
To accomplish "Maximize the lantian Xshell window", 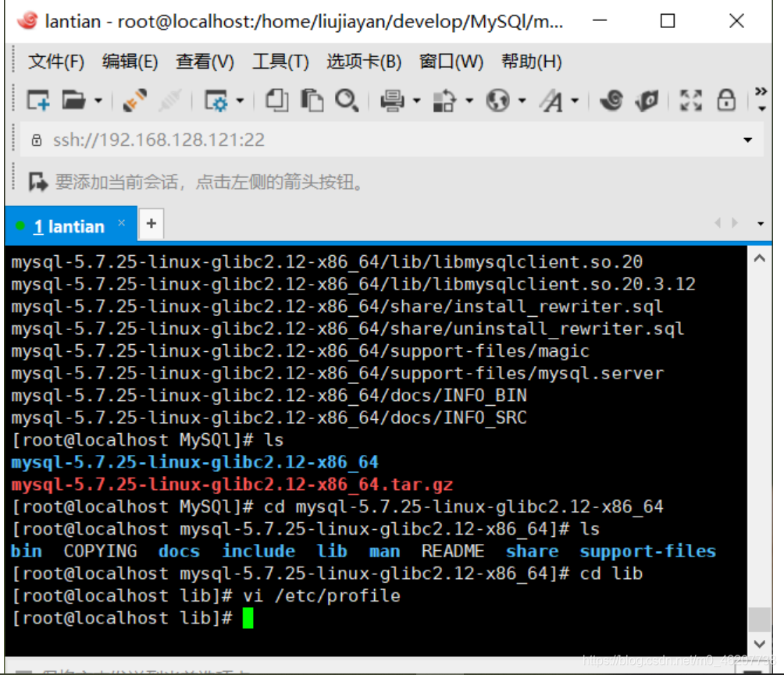I will (668, 21).
